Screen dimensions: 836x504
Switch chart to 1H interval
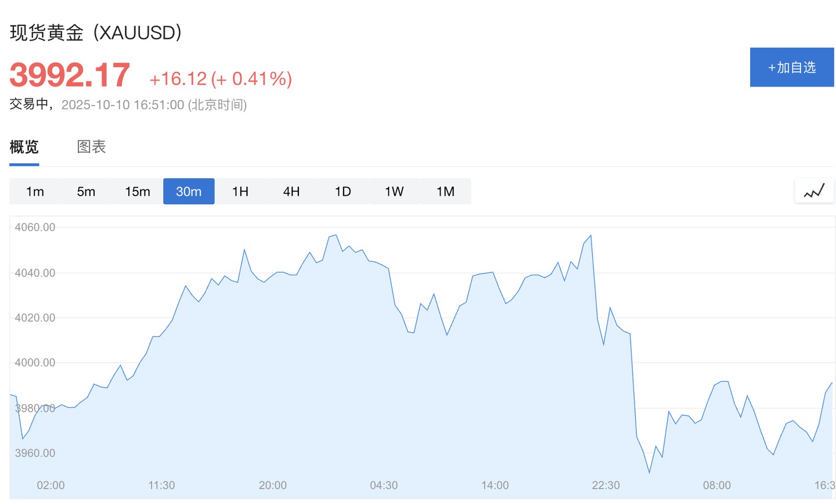[x=240, y=192]
